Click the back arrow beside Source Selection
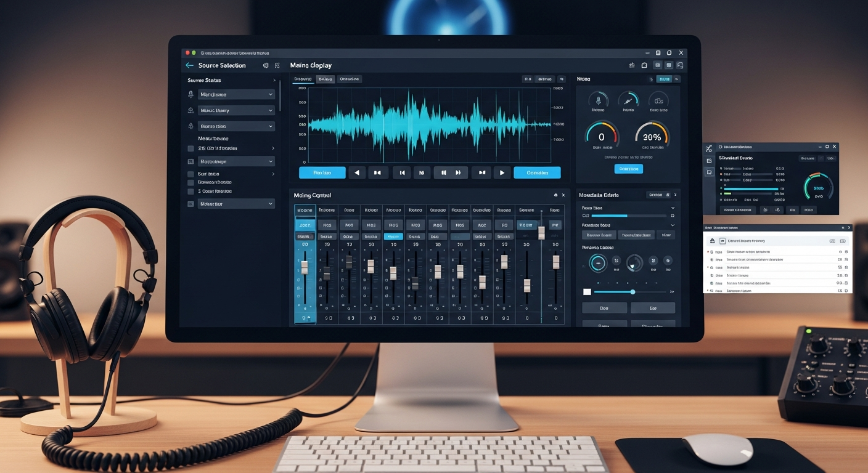The width and height of the screenshot is (868, 473). point(189,65)
